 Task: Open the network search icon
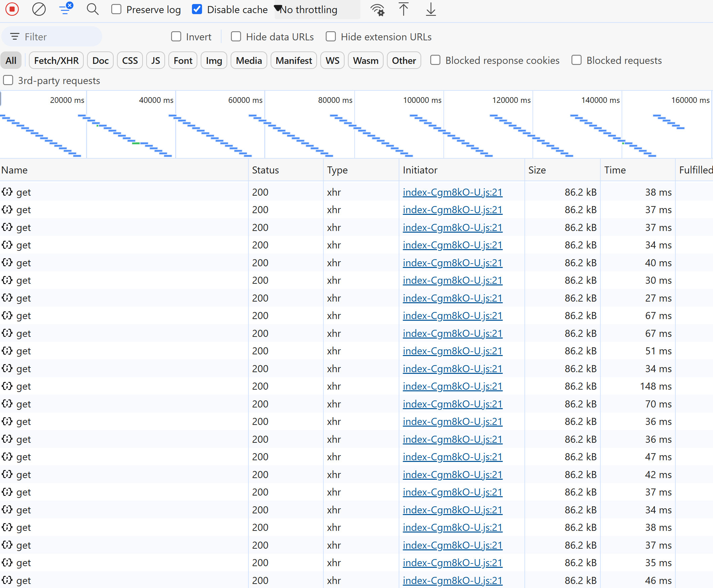pyautogui.click(x=92, y=9)
